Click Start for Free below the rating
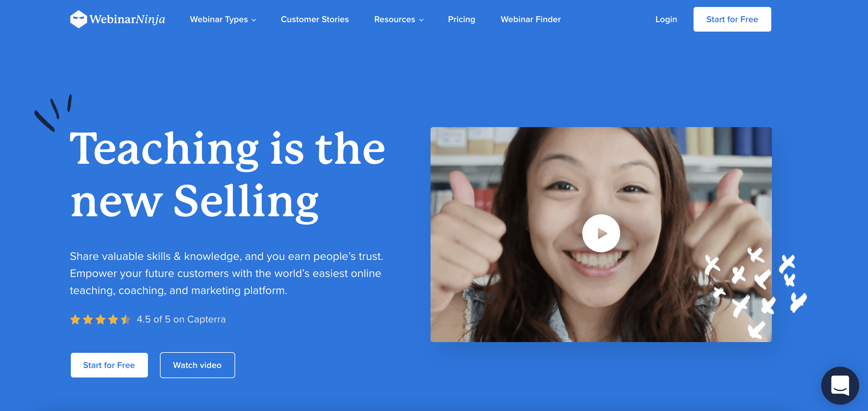Viewport: 868px width, 411px height. click(x=109, y=365)
